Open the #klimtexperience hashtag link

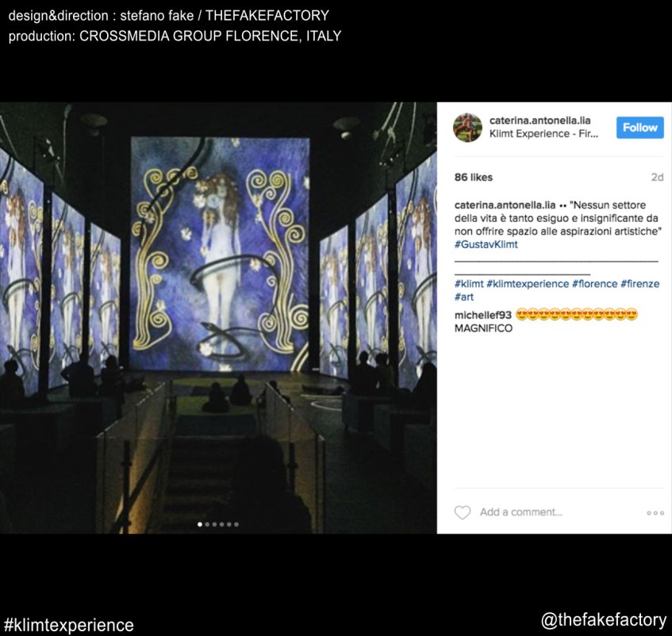tap(528, 284)
